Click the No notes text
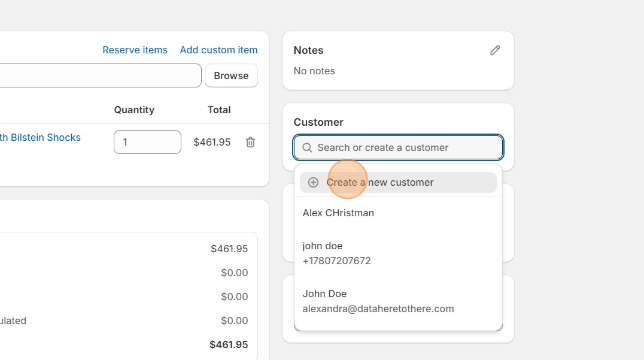644x360 pixels. [314, 71]
